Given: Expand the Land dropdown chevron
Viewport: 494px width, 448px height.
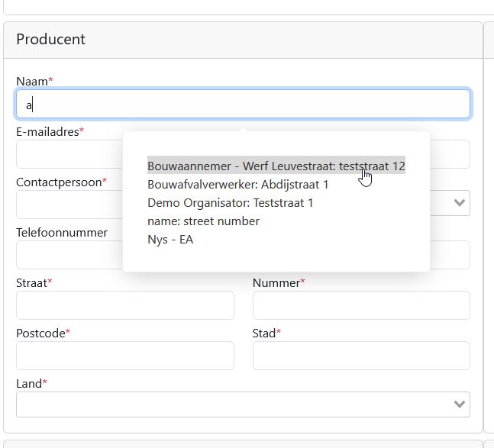Looking at the screenshot, I should pyautogui.click(x=459, y=404).
